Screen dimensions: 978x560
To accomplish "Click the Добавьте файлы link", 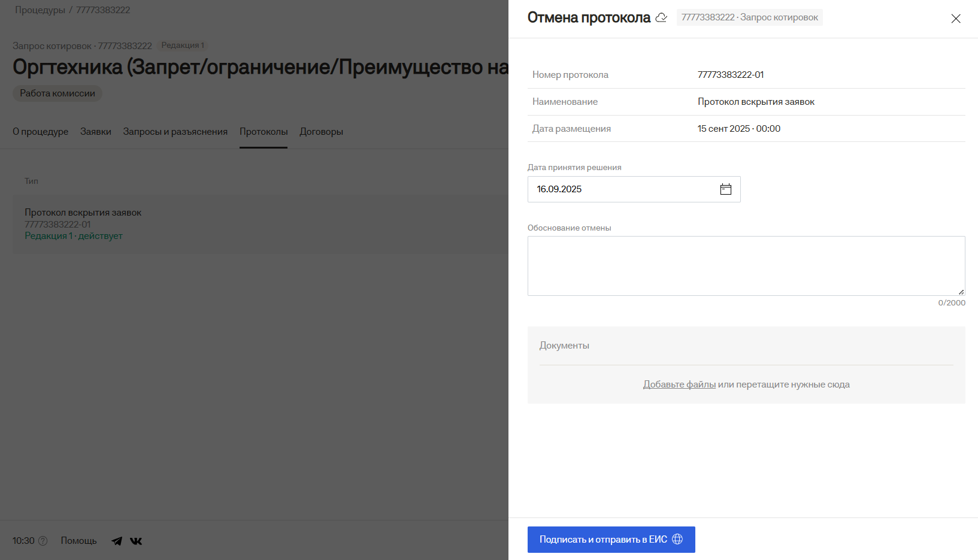I will [x=679, y=385].
